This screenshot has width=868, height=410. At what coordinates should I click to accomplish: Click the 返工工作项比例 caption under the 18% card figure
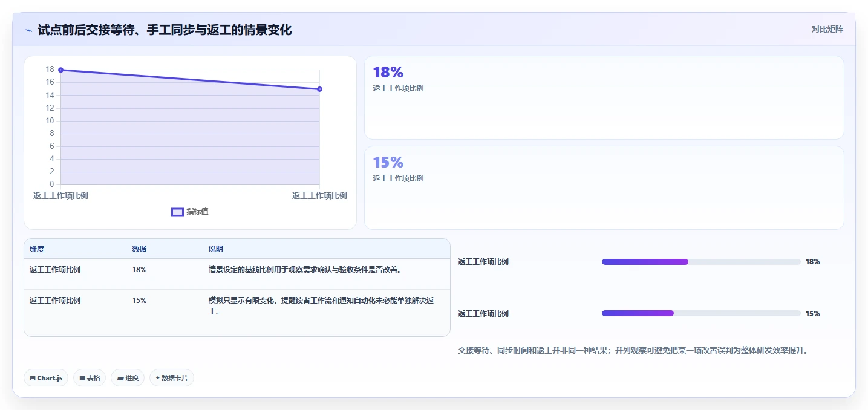[398, 88]
